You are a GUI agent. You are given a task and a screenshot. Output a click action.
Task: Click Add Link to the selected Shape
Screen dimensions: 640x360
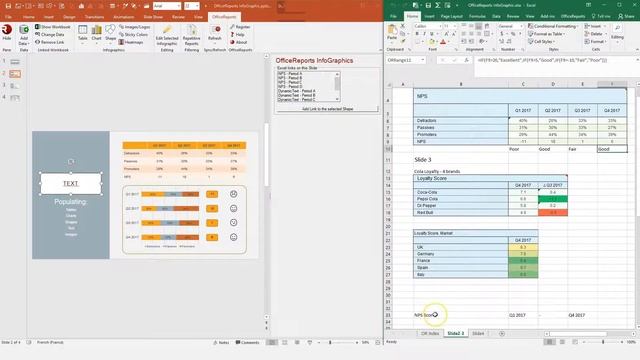click(x=327, y=109)
